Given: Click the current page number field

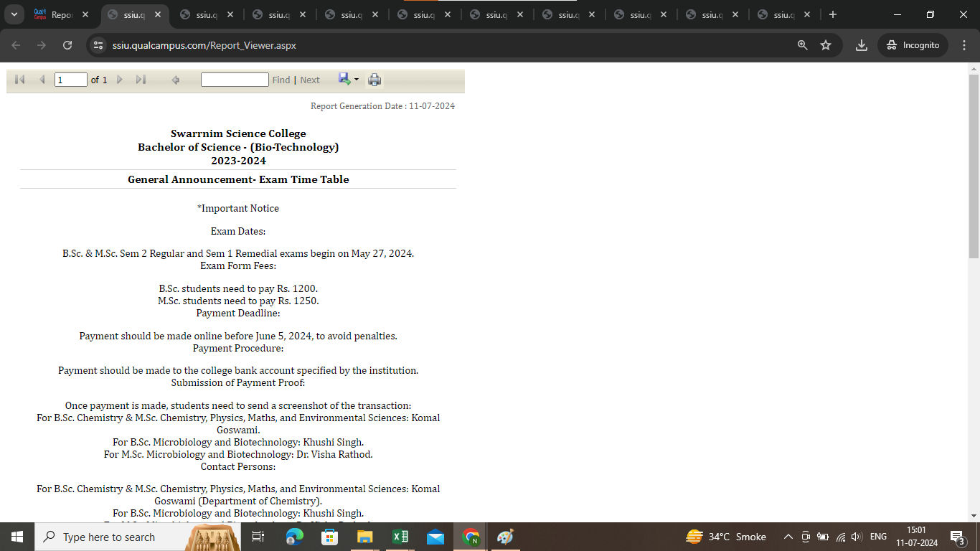Looking at the screenshot, I should tap(71, 80).
